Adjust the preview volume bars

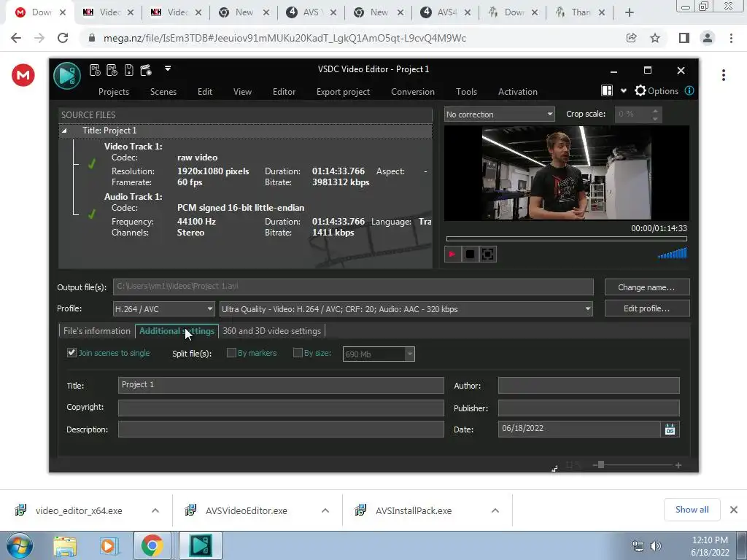(x=672, y=253)
